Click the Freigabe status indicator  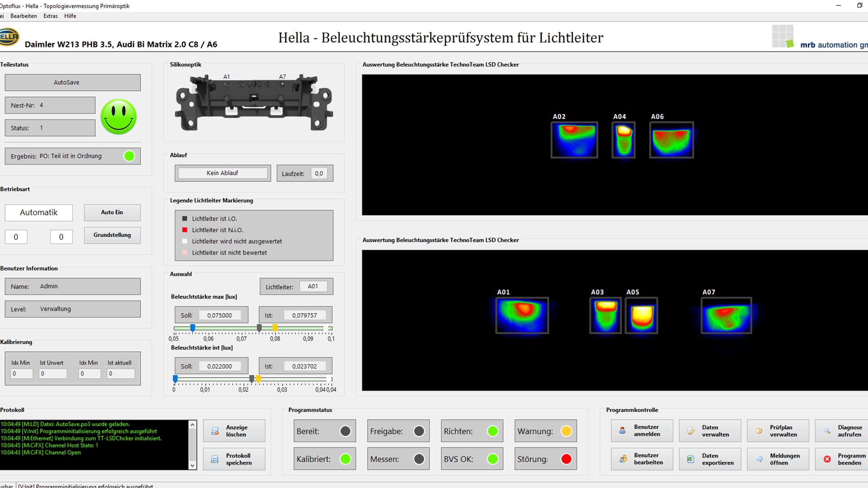point(419,431)
